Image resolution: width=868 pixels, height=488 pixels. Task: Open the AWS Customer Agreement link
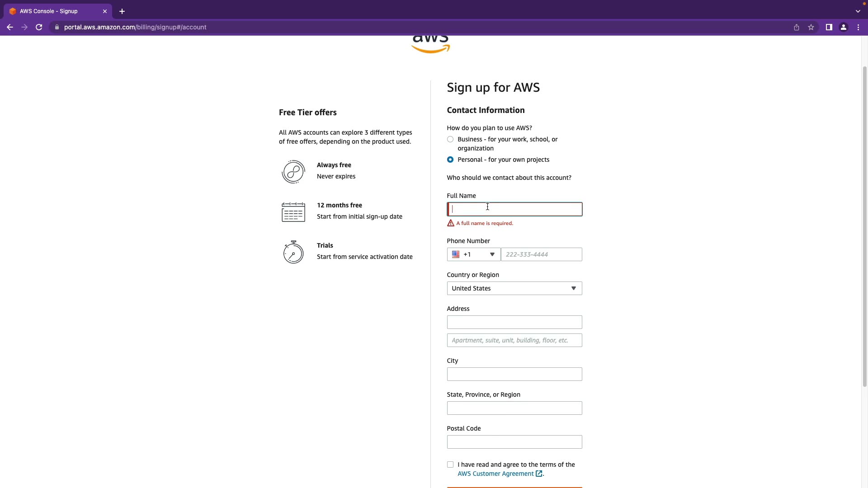pyautogui.click(x=495, y=474)
